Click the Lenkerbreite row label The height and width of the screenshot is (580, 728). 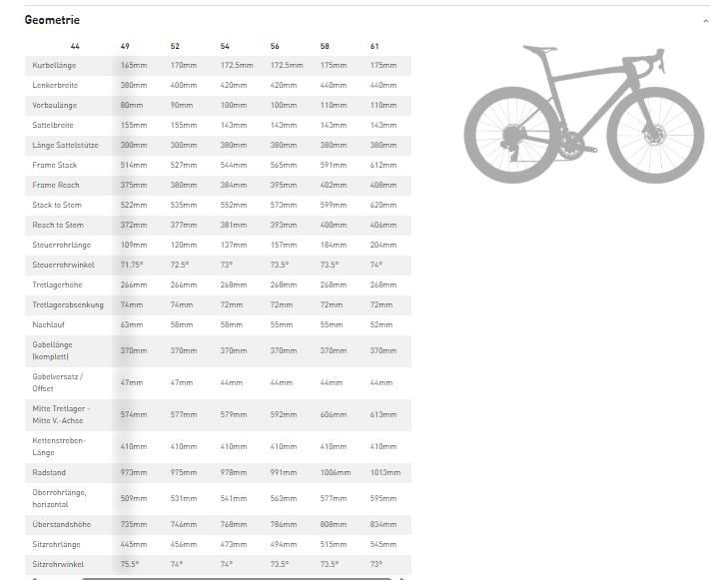(54, 85)
